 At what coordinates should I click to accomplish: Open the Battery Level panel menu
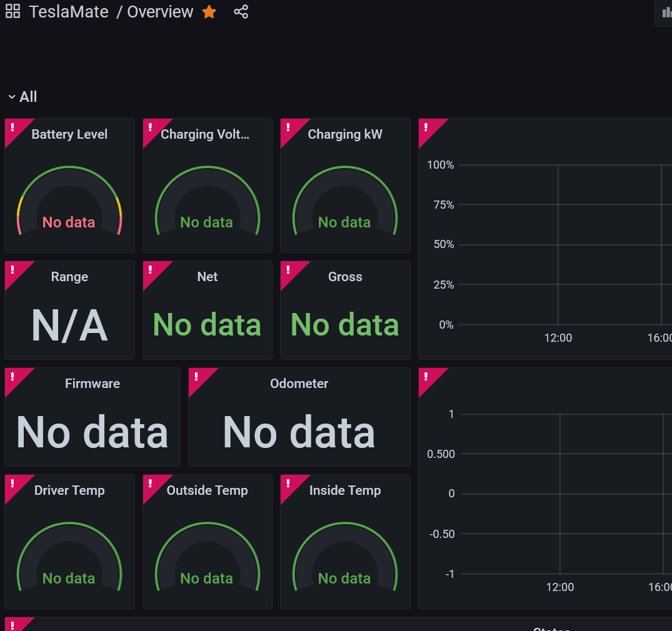(69, 134)
